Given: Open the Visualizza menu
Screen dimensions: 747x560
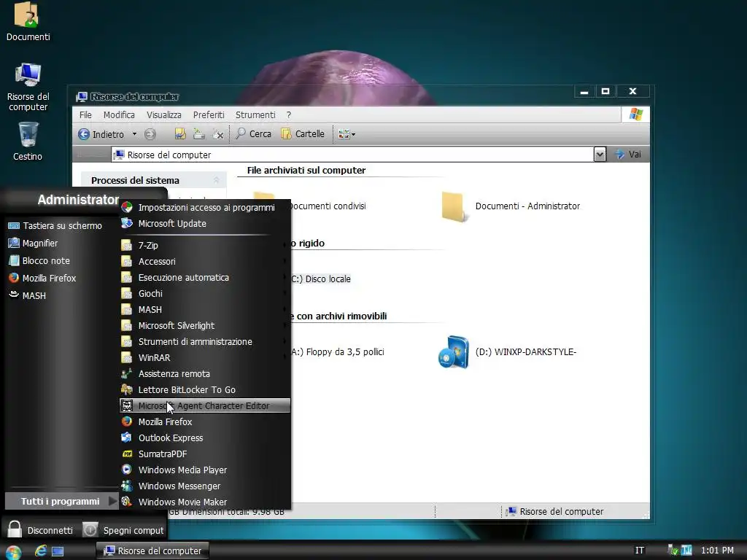Looking at the screenshot, I should pyautogui.click(x=164, y=114).
